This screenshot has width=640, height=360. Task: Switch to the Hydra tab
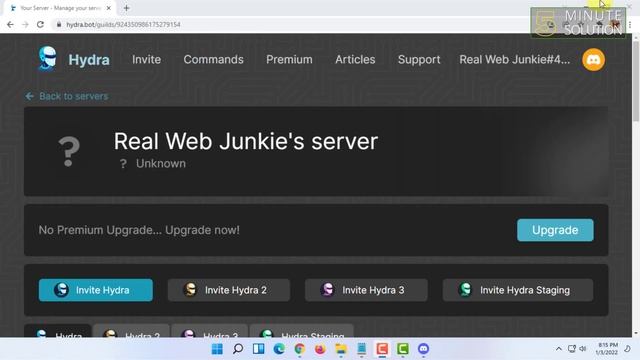pyautogui.click(x=58, y=331)
